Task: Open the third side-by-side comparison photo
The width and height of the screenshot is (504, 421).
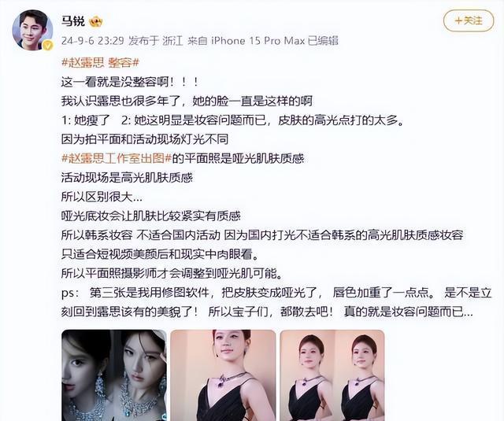Action: pos(332,375)
